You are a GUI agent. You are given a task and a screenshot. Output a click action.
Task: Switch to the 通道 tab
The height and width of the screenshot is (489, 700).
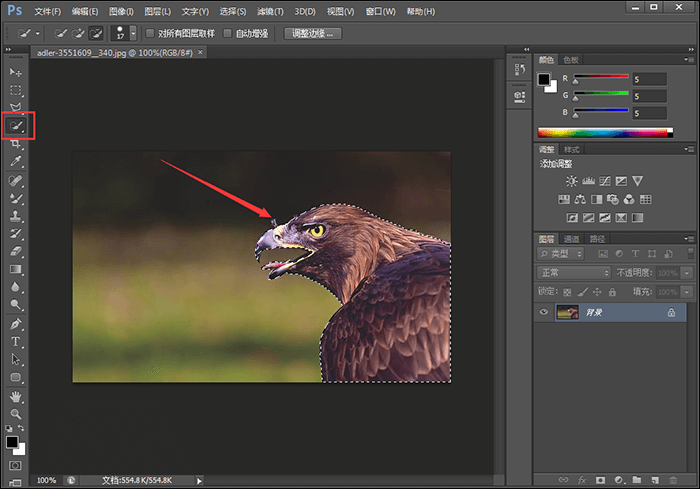[571, 239]
